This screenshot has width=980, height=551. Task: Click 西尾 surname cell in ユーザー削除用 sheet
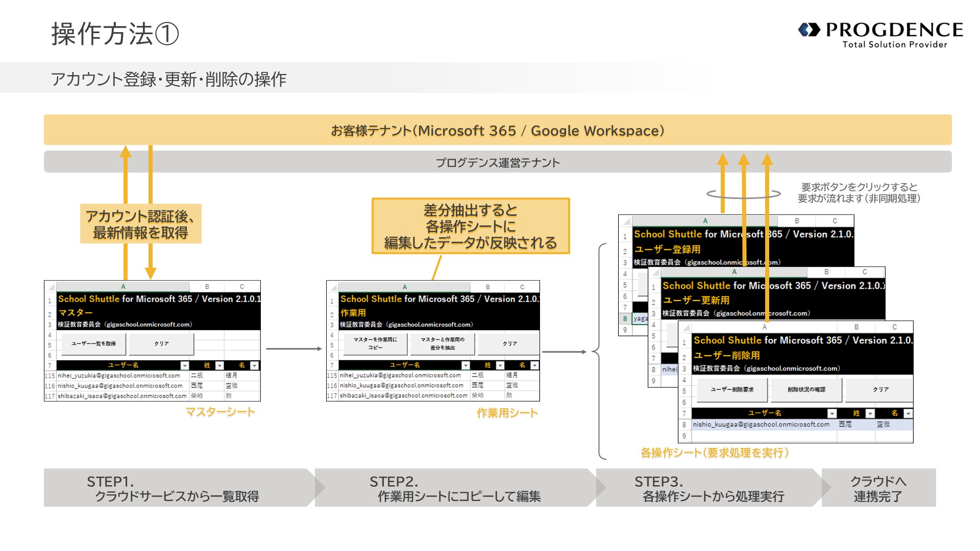(x=856, y=424)
